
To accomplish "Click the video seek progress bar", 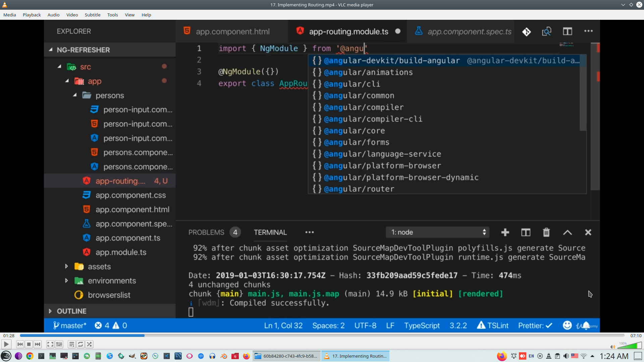I will coord(322,336).
